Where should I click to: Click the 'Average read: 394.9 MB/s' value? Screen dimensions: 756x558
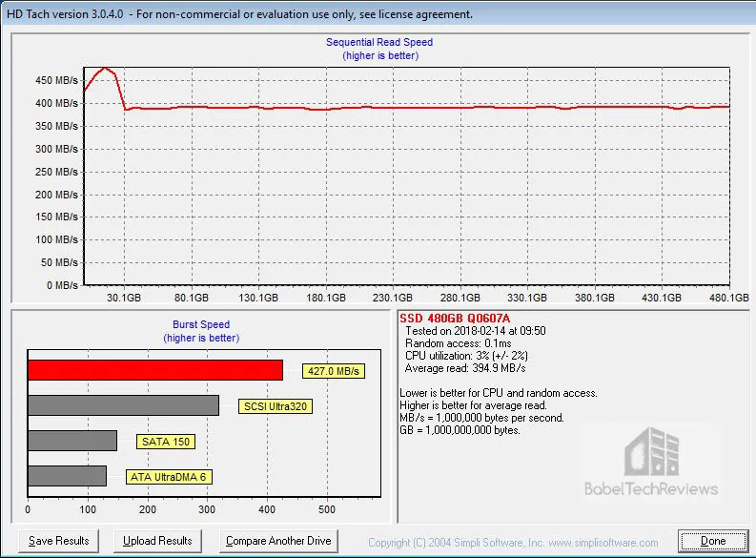point(465,368)
